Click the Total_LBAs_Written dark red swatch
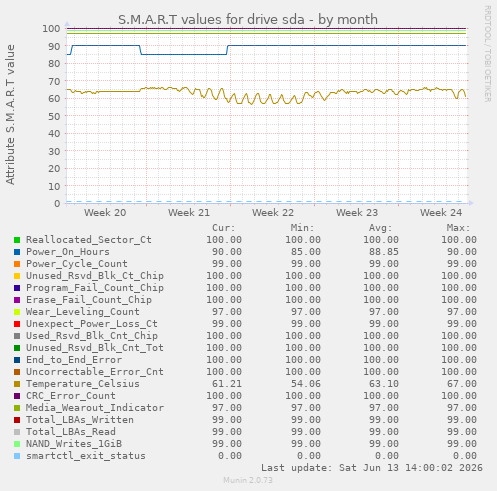The image size is (497, 491). (17, 420)
